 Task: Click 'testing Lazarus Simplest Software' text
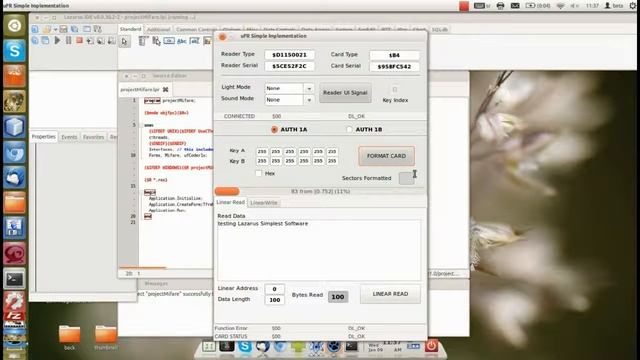(263, 224)
